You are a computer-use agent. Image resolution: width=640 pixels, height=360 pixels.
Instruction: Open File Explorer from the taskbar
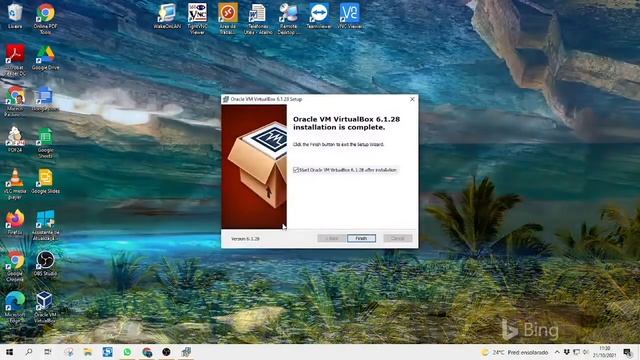click(x=88, y=352)
